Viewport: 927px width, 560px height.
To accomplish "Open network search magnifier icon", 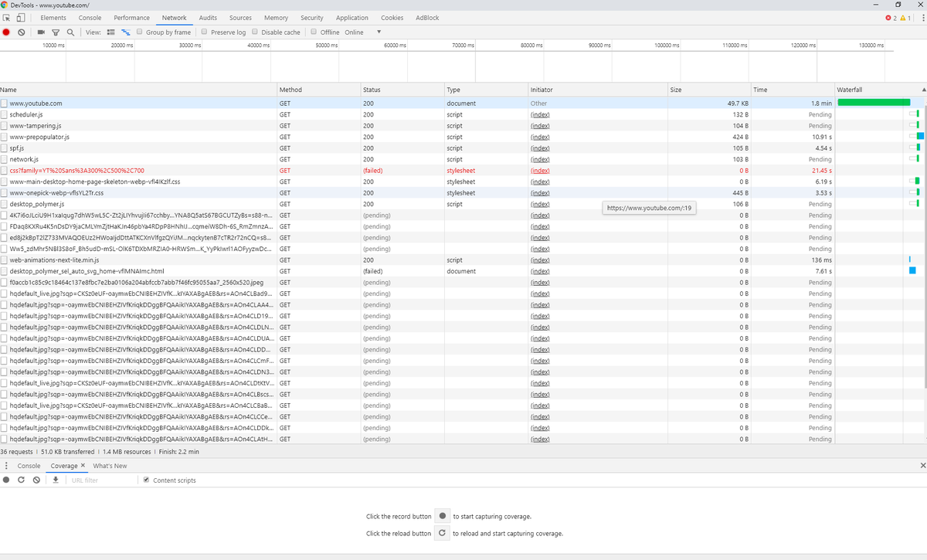I will [70, 32].
